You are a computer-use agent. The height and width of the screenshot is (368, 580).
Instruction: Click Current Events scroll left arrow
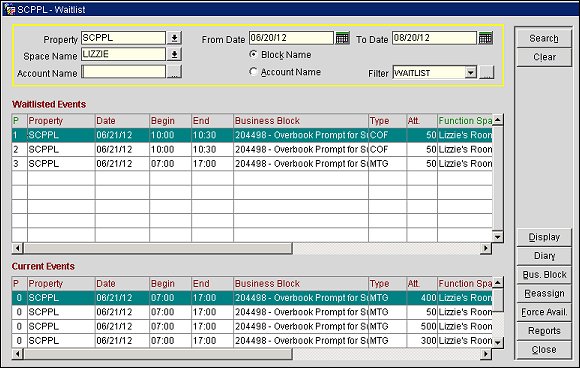(x=17, y=354)
